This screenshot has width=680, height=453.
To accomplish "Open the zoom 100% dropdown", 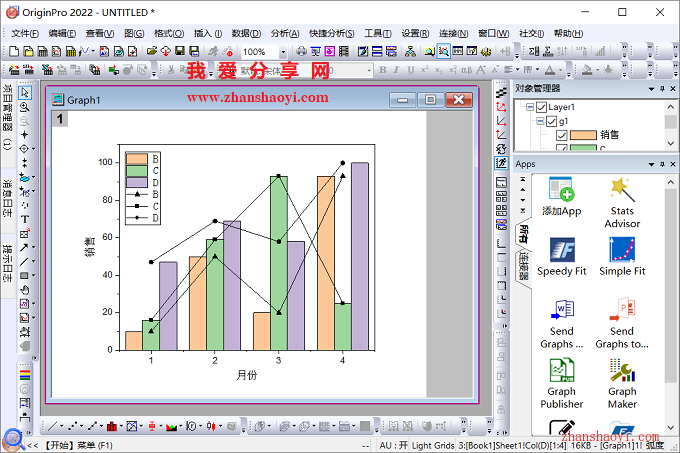I will (x=283, y=52).
